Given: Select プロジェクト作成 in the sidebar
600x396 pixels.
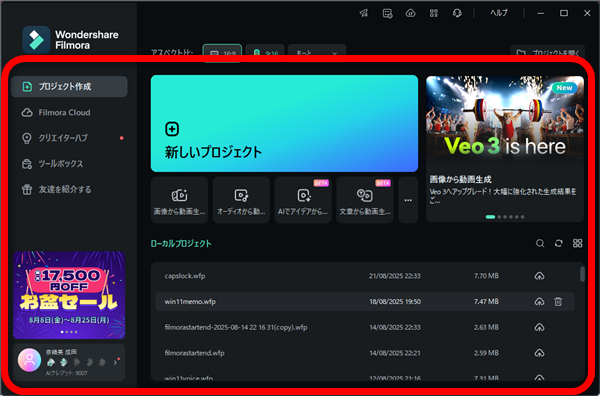Looking at the screenshot, I should coord(69,86).
